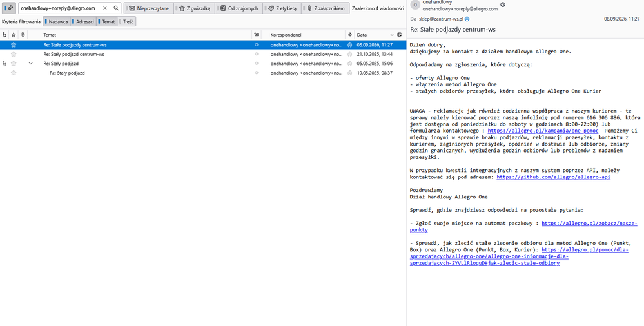Click the read-status column header icon

point(257,35)
